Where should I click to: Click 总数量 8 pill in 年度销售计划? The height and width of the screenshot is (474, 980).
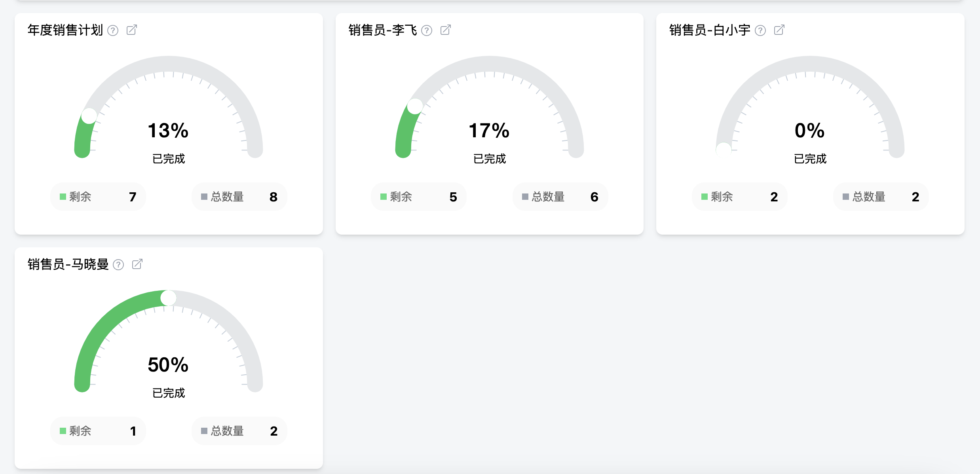click(x=239, y=197)
